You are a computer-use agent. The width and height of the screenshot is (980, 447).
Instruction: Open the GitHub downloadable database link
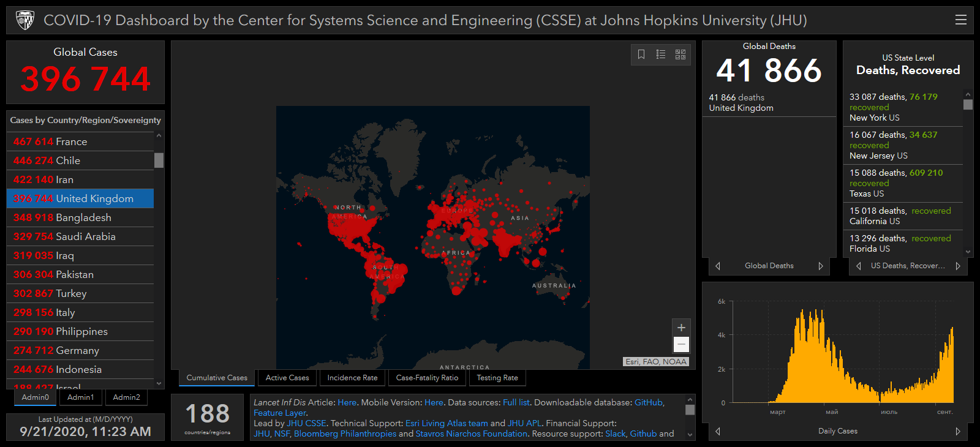tap(649, 402)
